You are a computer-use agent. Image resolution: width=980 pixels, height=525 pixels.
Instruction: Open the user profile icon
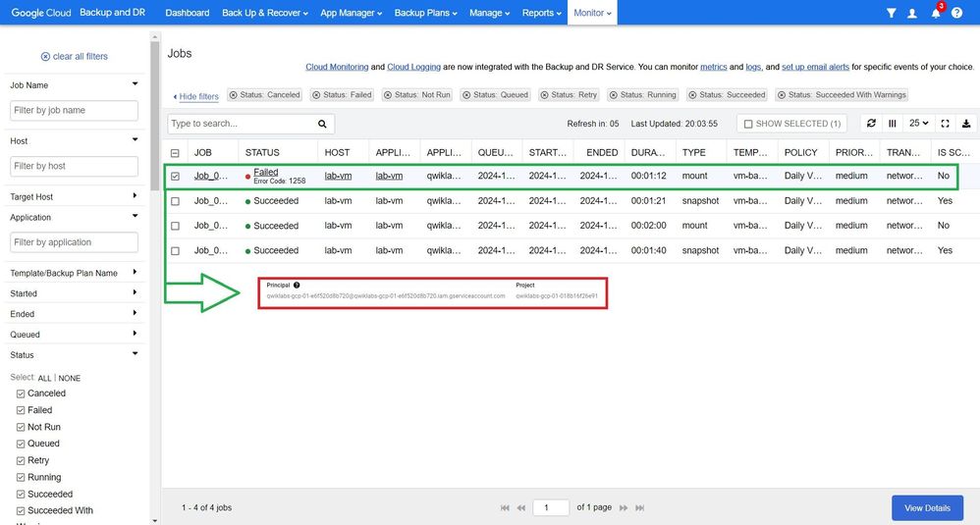coord(912,13)
